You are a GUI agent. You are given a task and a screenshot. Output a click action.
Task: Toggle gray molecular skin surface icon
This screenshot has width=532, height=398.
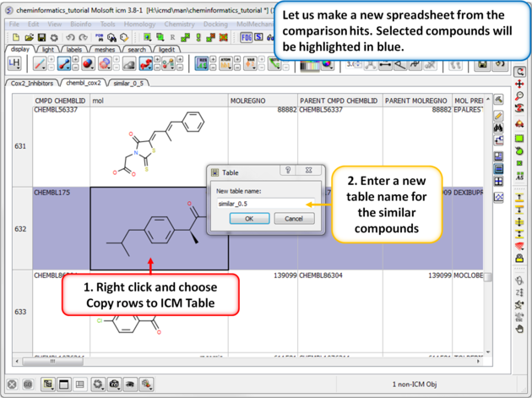(x=129, y=63)
